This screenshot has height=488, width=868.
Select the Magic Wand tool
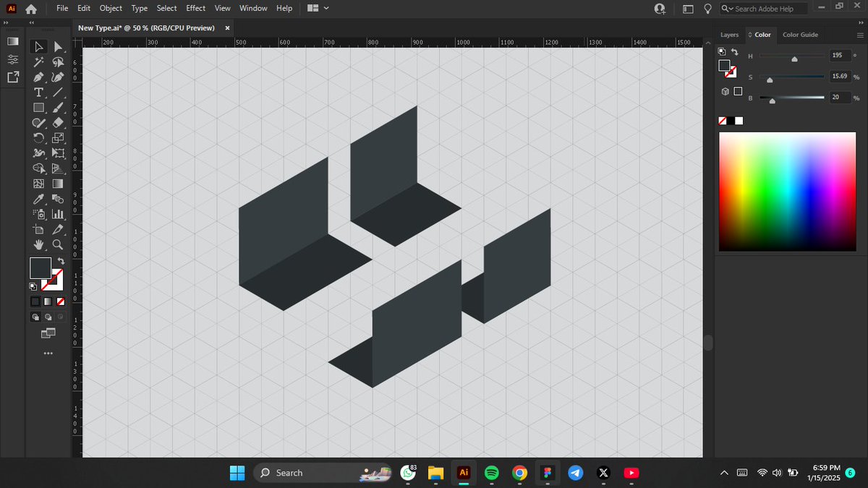pyautogui.click(x=39, y=62)
